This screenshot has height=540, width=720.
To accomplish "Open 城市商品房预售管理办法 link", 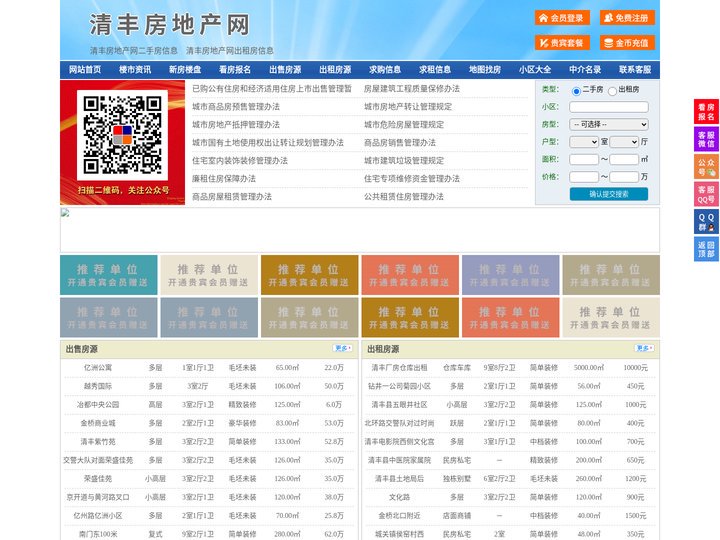I will (x=236, y=107).
